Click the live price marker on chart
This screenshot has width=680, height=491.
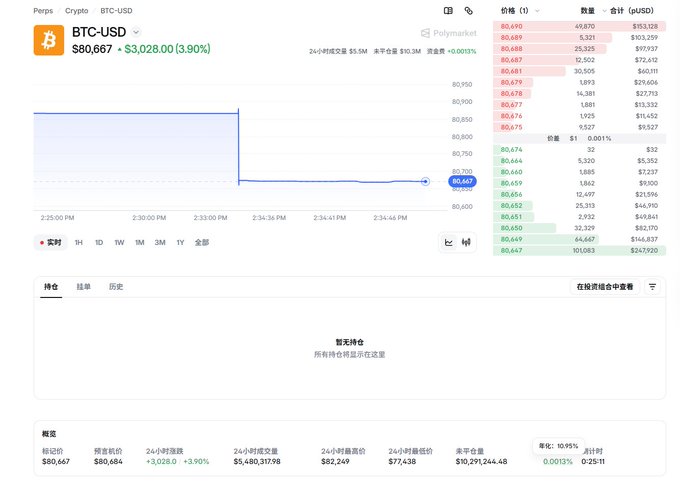pyautogui.click(x=425, y=181)
